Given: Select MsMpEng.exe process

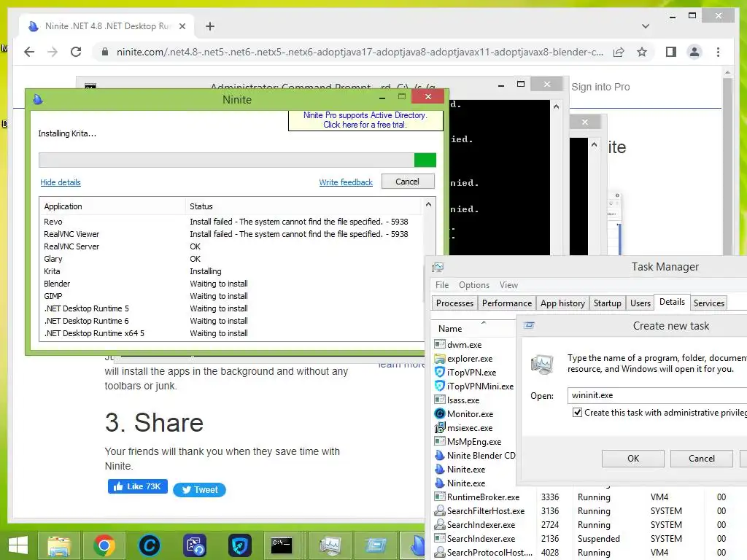Looking at the screenshot, I should (x=473, y=442).
